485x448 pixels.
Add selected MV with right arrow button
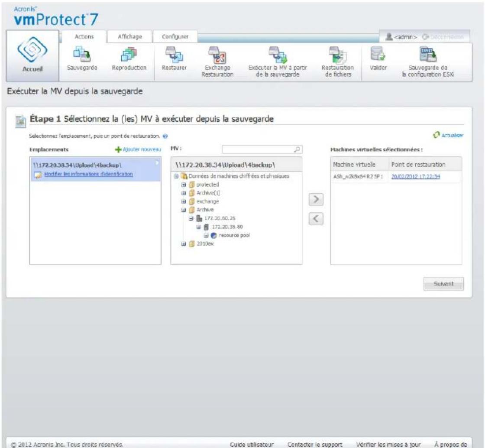click(x=316, y=200)
